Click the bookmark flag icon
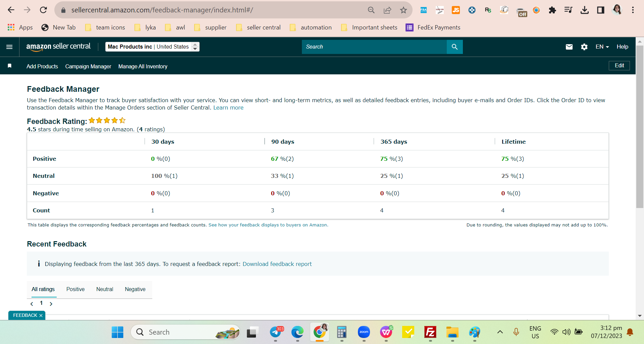644x344 pixels. pyautogui.click(x=10, y=66)
